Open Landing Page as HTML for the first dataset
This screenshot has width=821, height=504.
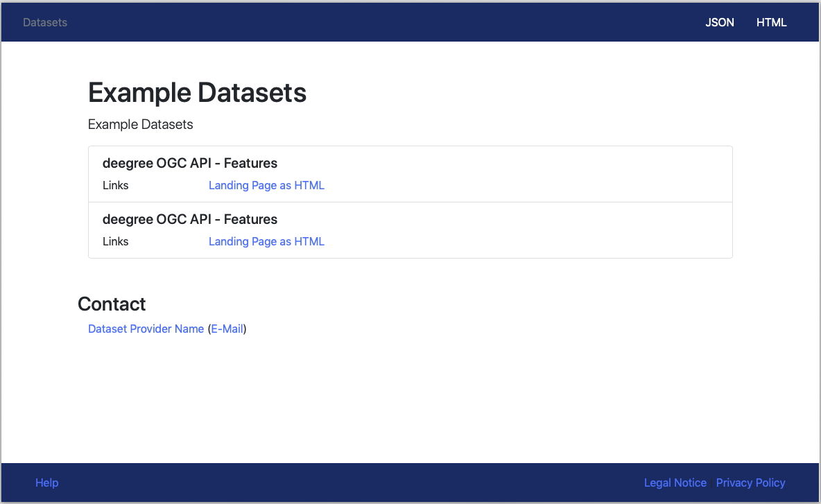point(266,185)
